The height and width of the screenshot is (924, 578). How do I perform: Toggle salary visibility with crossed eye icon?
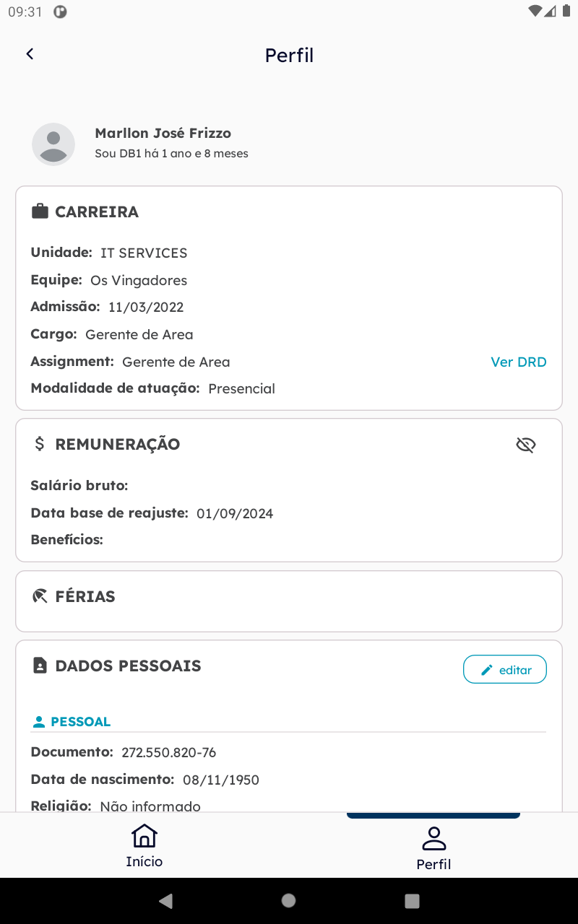[x=526, y=445]
